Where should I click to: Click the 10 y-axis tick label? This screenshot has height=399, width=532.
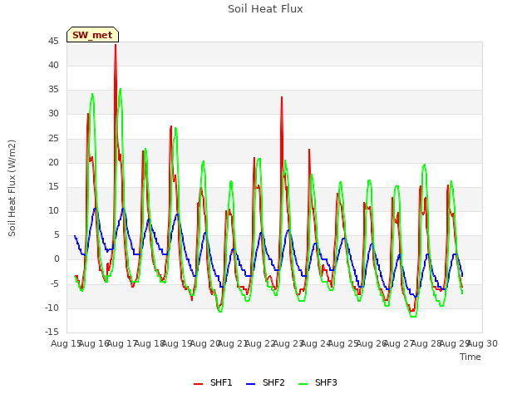tap(53, 210)
